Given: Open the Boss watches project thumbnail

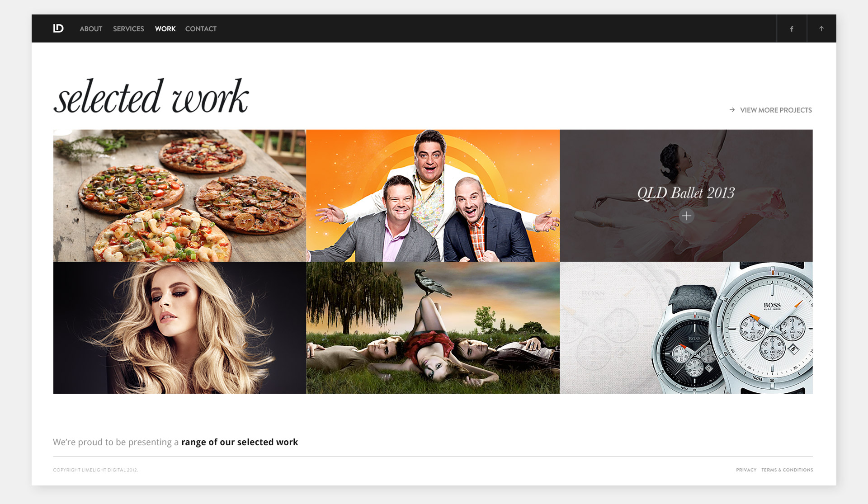Looking at the screenshot, I should (686, 328).
